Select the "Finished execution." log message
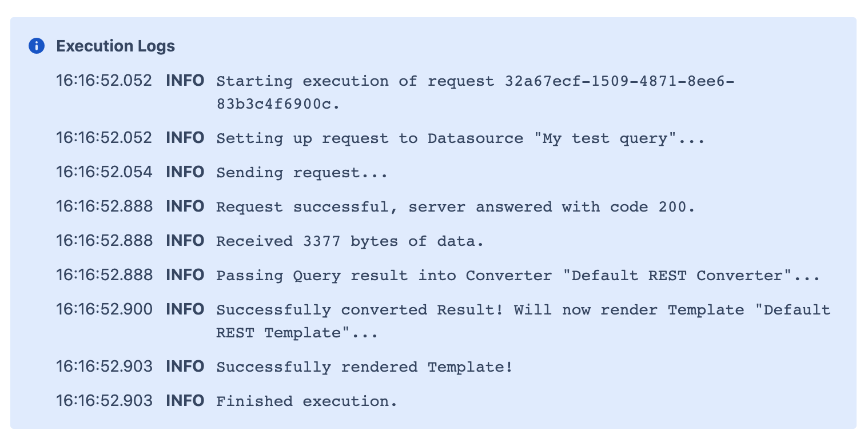The width and height of the screenshot is (868, 438). [x=306, y=401]
